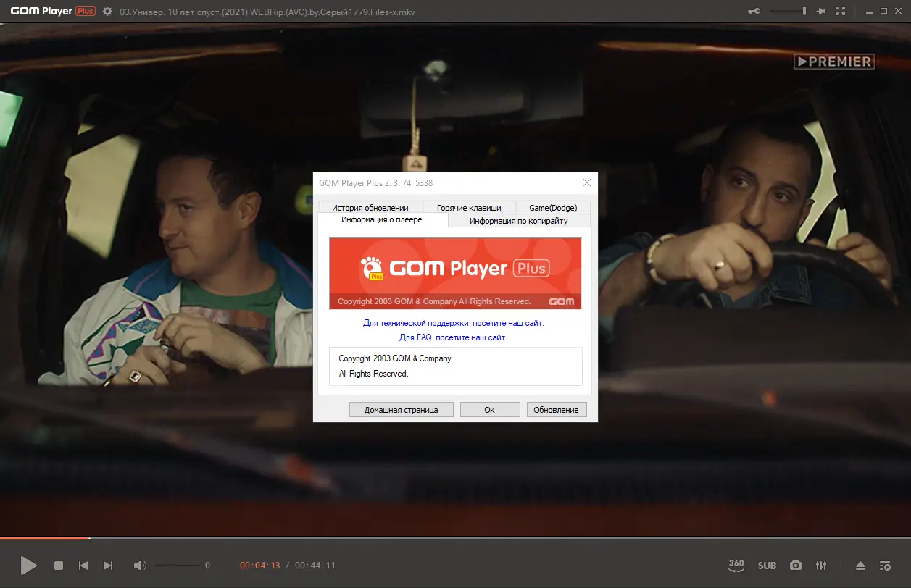Click the video seek progress bar
Viewport: 911px width, 588px height.
coord(455,538)
